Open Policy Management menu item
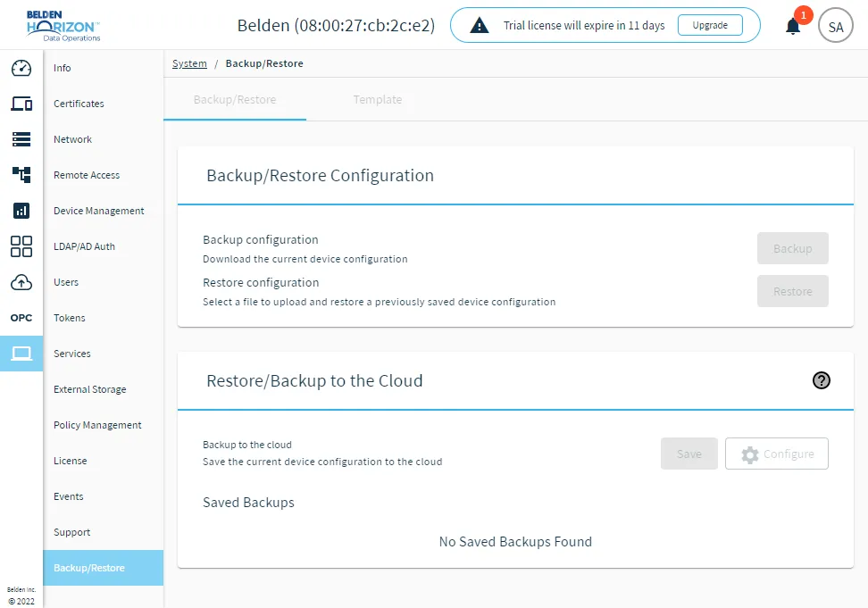This screenshot has width=868, height=608. coord(103,425)
